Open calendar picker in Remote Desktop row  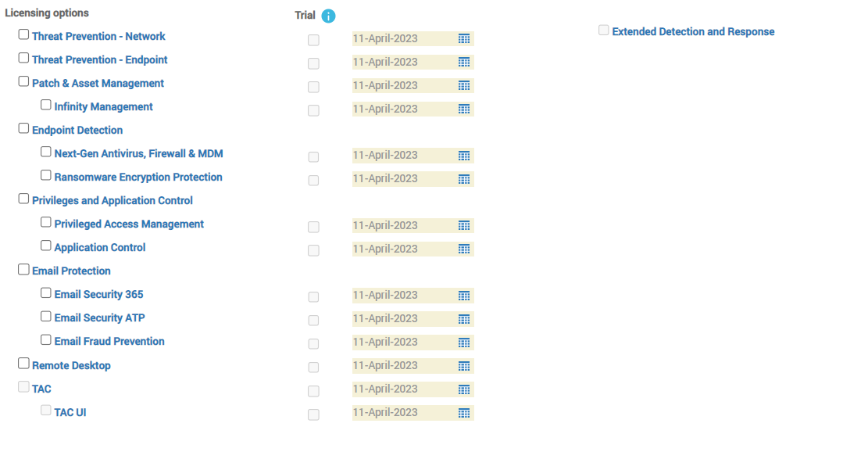[464, 366]
